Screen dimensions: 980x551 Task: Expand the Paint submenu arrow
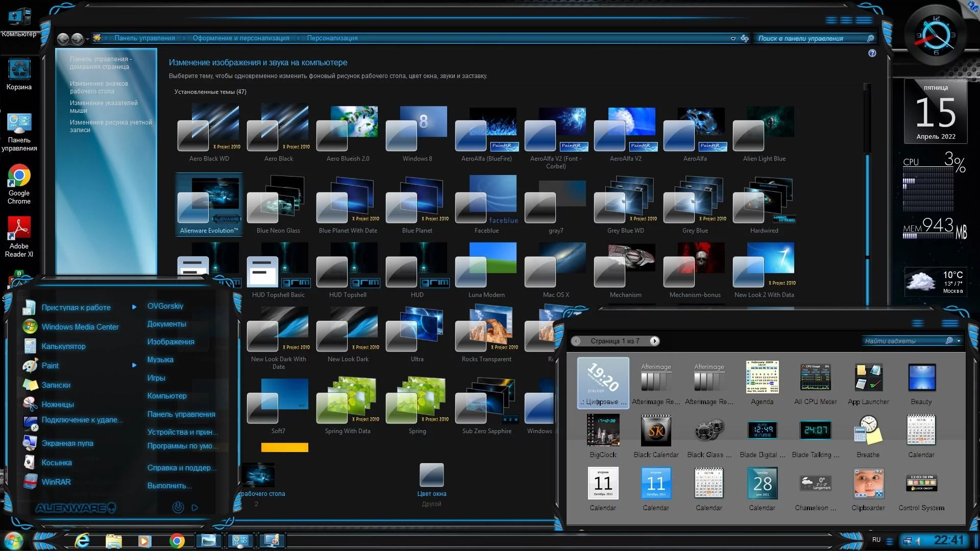coord(134,365)
